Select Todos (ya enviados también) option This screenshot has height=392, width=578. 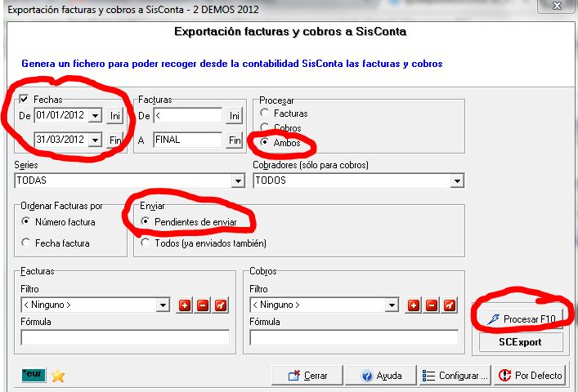point(145,243)
